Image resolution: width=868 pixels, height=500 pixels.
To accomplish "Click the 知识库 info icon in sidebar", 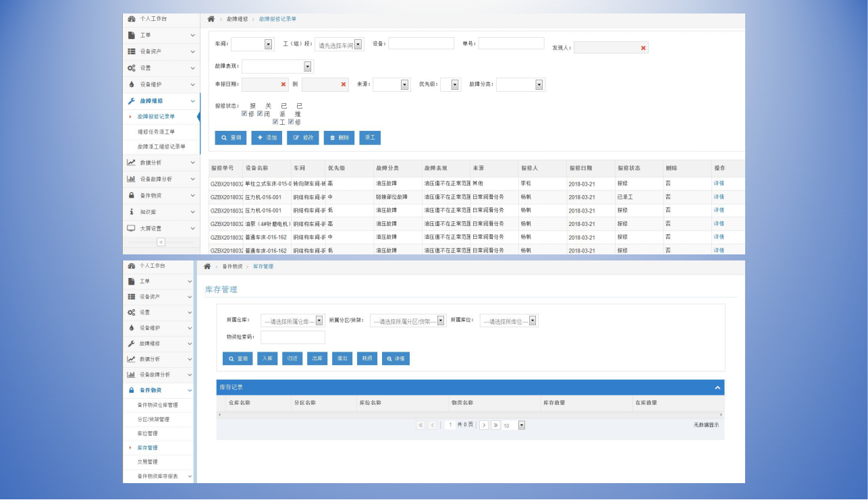I will [x=132, y=212].
